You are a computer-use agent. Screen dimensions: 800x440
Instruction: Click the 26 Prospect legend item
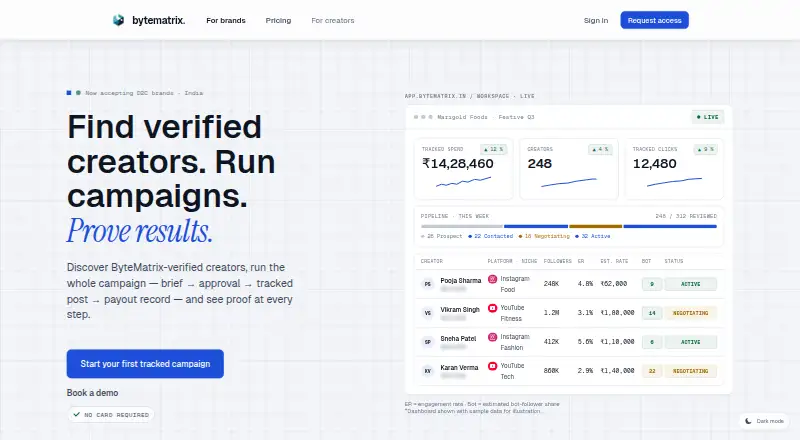tap(442, 236)
